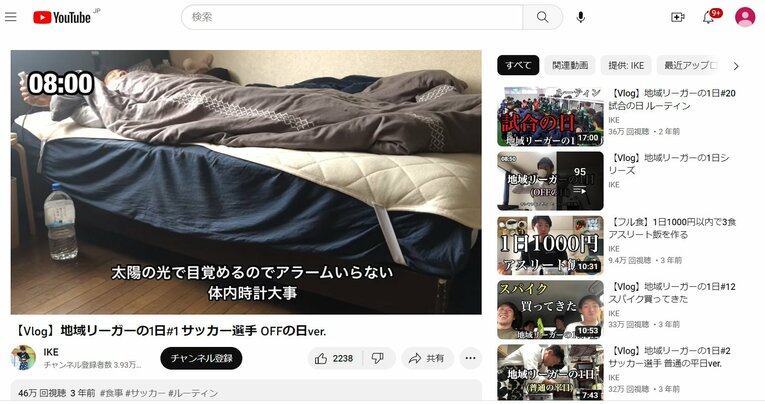765x404 pixels.
Task: Open 地域リーガーの1日 普通の平日 thumbnail
Action: pyautogui.click(x=550, y=372)
